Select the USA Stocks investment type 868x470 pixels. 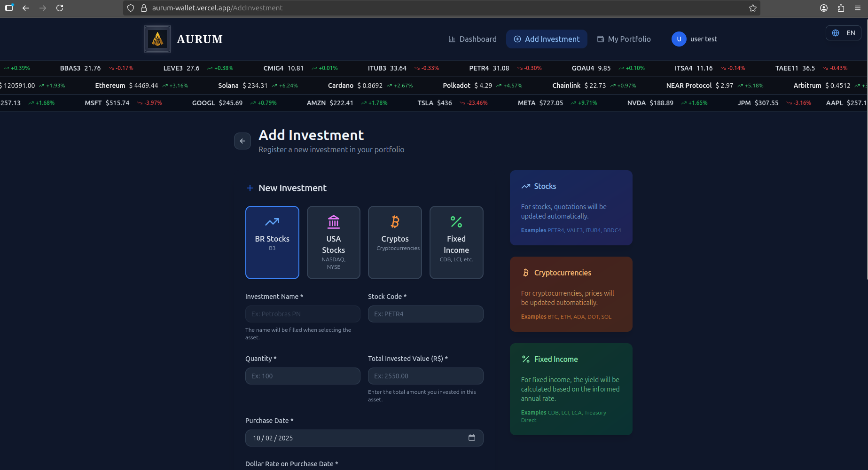click(334, 243)
